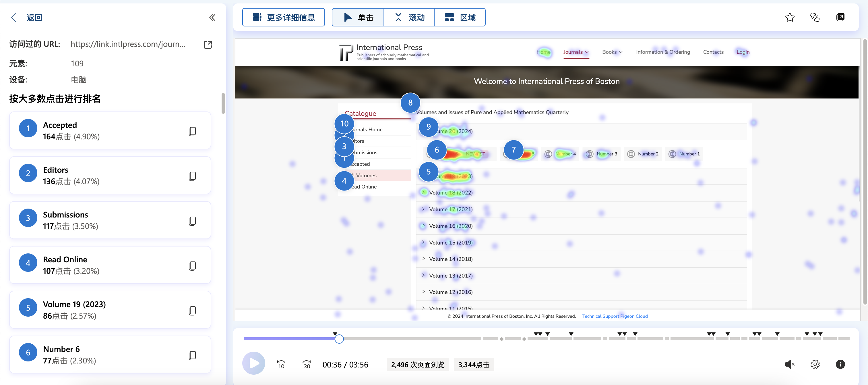Open the share or export icon

click(840, 17)
